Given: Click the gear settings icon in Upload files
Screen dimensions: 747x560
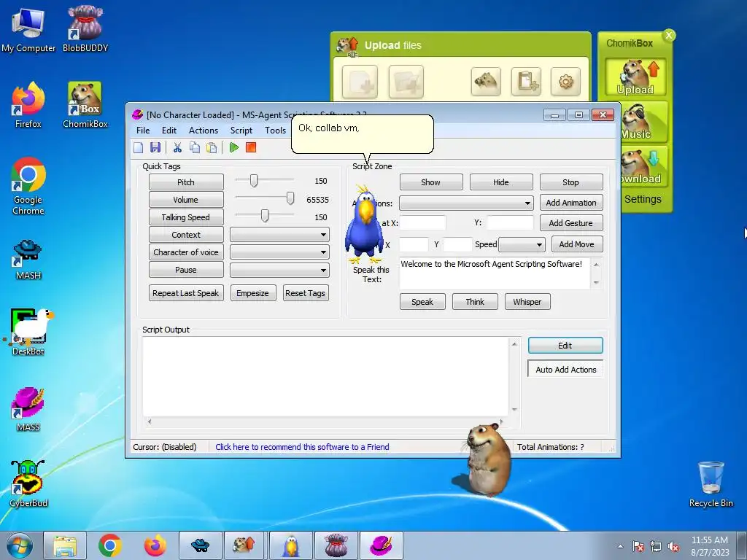Looking at the screenshot, I should [565, 82].
